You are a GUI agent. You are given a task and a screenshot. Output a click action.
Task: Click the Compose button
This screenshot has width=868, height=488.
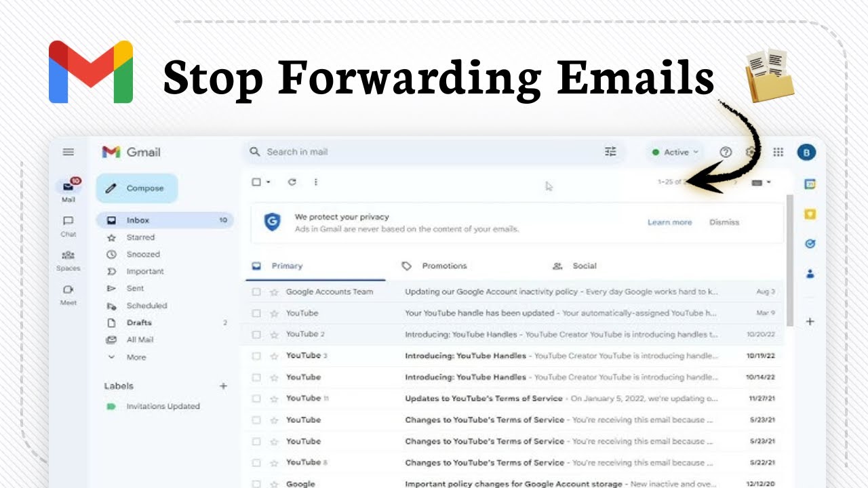click(137, 188)
